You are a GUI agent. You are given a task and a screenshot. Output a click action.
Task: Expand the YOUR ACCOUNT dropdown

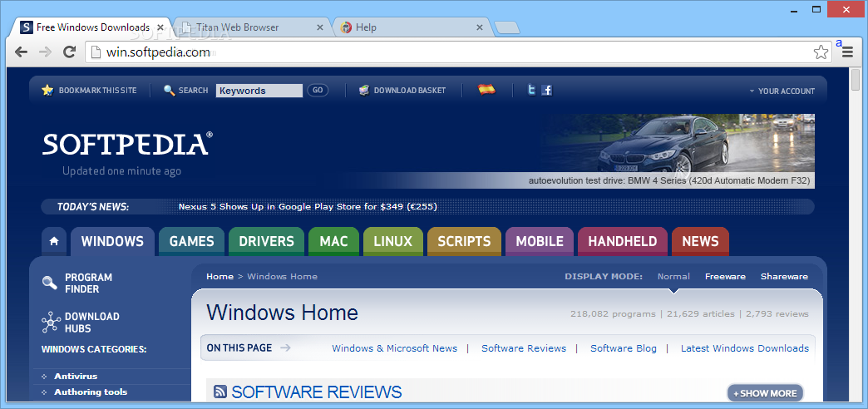pyautogui.click(x=782, y=91)
